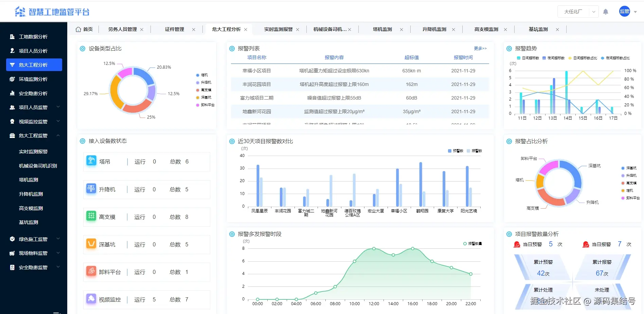Viewport: 644px width, 314px height.
Task: Click the 视频监控 purple device icon
Action: coord(91,299)
